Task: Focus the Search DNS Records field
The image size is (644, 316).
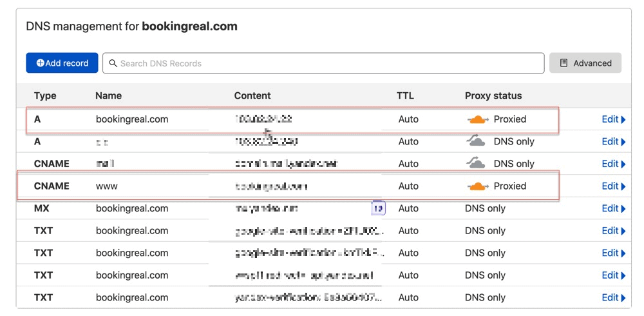Action: point(323,63)
